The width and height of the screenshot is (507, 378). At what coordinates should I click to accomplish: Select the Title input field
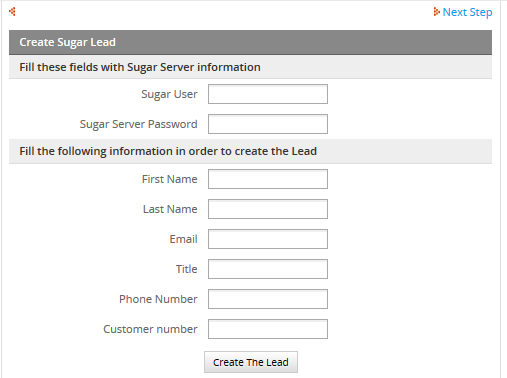(x=268, y=269)
